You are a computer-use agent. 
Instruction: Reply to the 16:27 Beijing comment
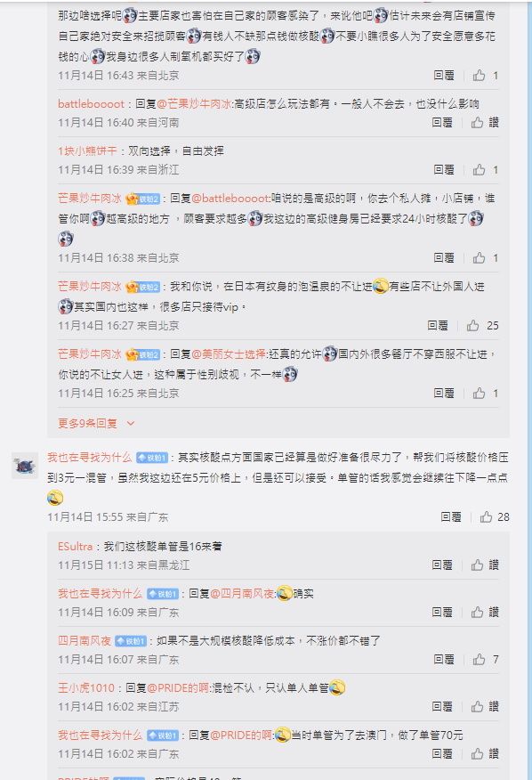(438, 325)
